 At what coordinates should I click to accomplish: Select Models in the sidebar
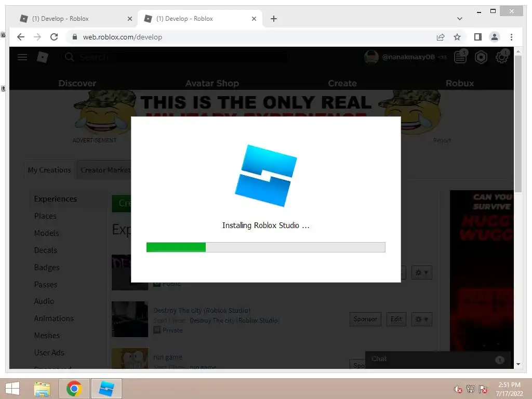(x=46, y=233)
